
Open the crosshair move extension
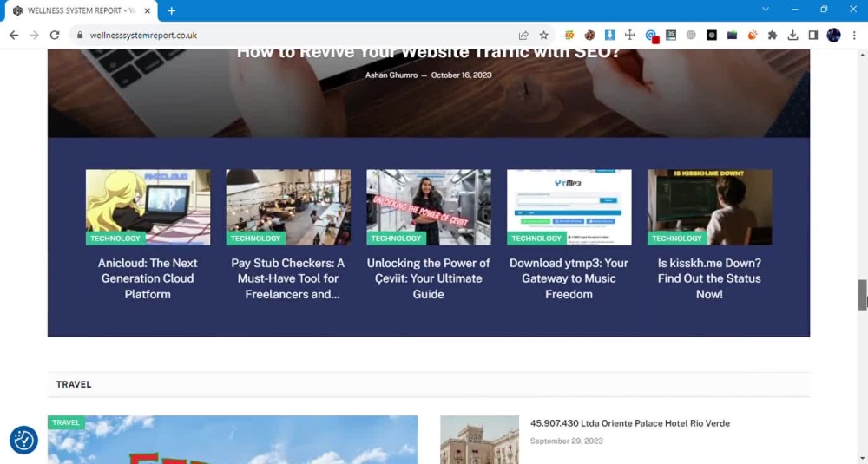point(629,35)
